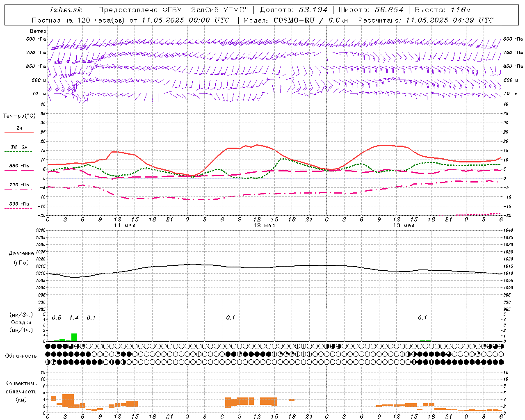This screenshot has height=420, width=525.
Task: Click the solid line sample under the 2м legend
Action: [19, 133]
